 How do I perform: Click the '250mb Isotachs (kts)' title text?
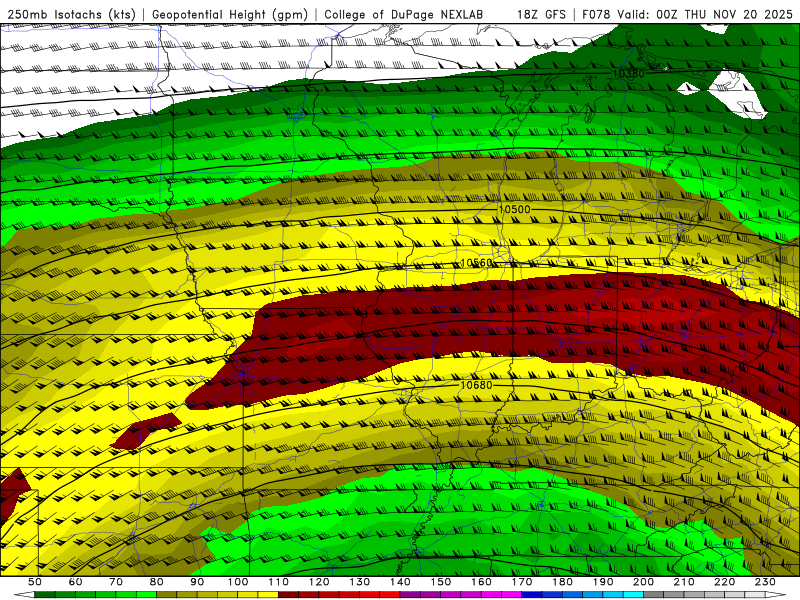tap(71, 14)
